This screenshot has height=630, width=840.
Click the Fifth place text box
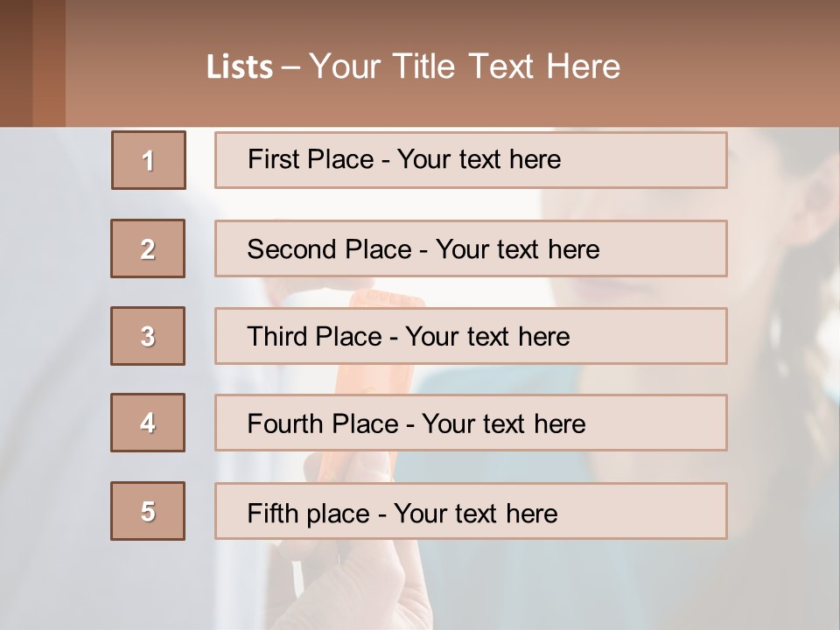(471, 512)
